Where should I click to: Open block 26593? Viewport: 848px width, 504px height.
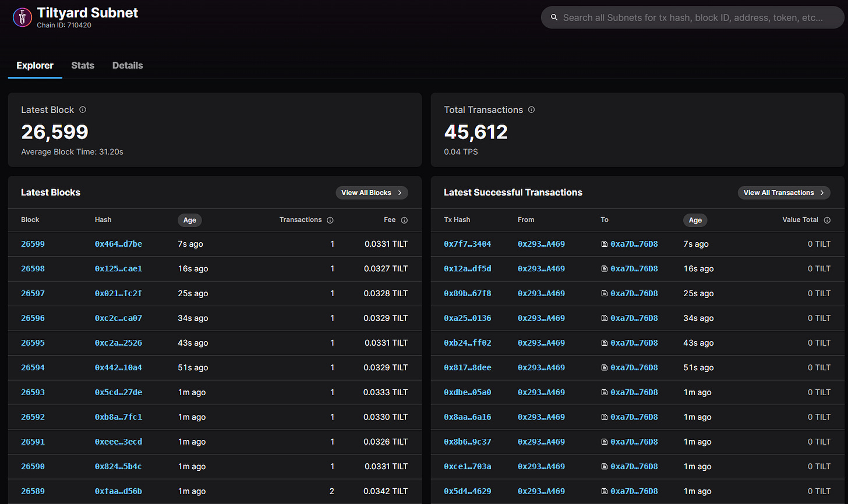pos(33,392)
